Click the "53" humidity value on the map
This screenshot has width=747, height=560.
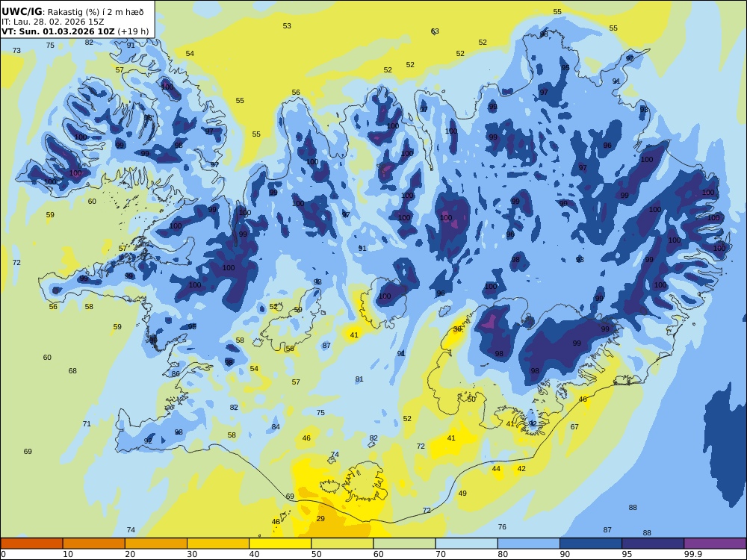click(287, 25)
